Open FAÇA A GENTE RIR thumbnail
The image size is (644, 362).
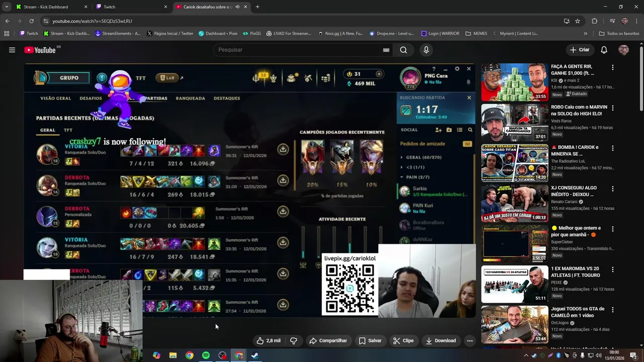coord(515,82)
